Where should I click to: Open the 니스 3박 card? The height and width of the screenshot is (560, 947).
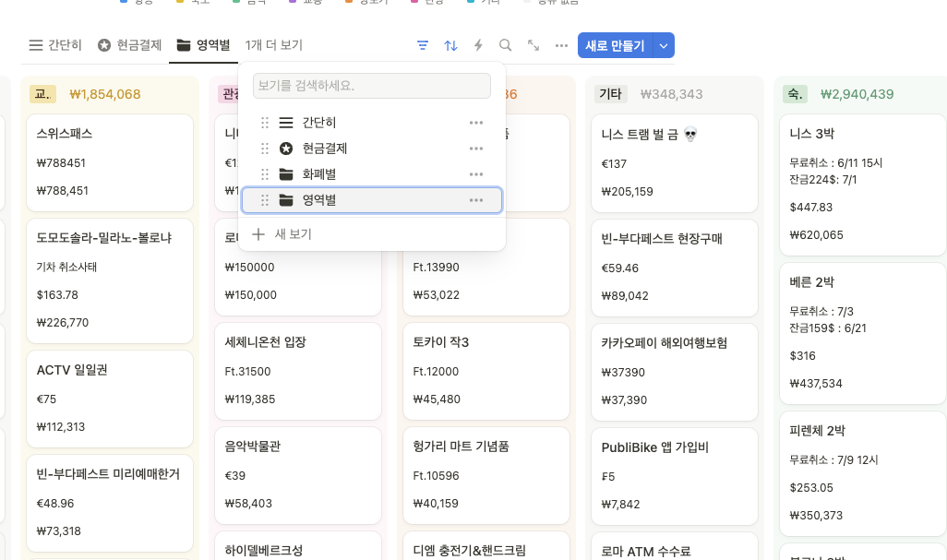pyautogui.click(x=862, y=185)
